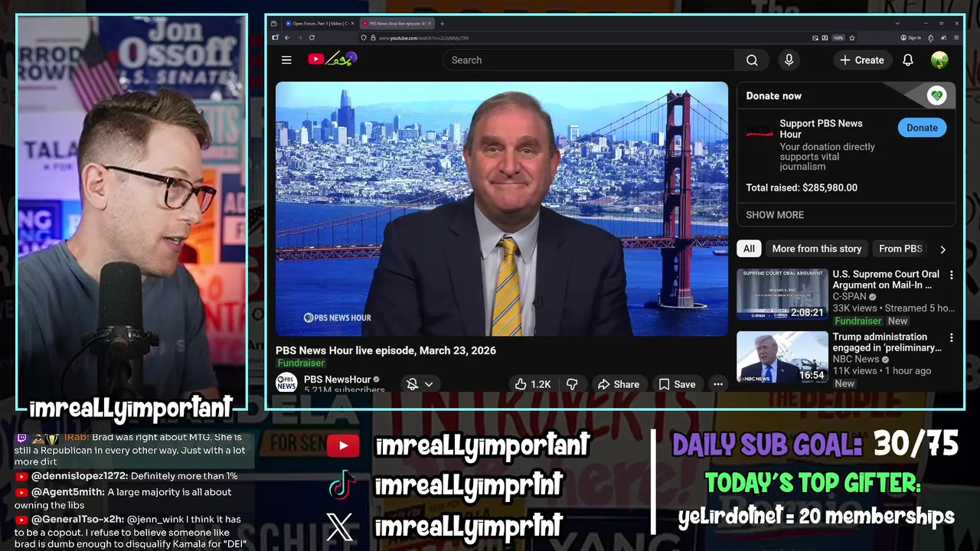Image resolution: width=980 pixels, height=551 pixels.
Task: Open options for Trump administration NBC video
Action: 952,337
